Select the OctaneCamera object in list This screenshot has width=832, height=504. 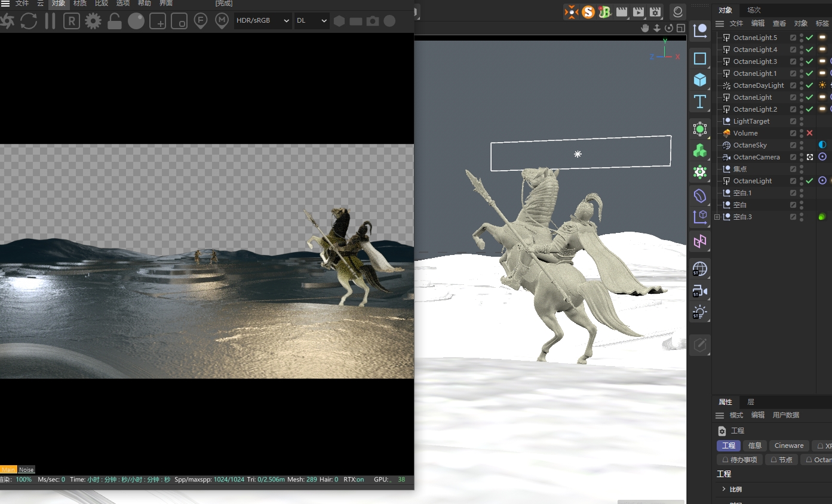[x=756, y=157]
